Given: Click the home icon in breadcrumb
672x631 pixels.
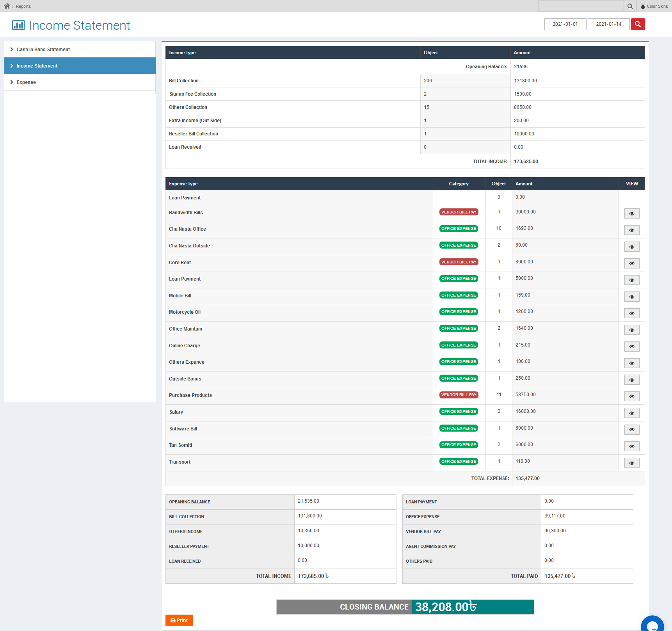Looking at the screenshot, I should pyautogui.click(x=7, y=6).
